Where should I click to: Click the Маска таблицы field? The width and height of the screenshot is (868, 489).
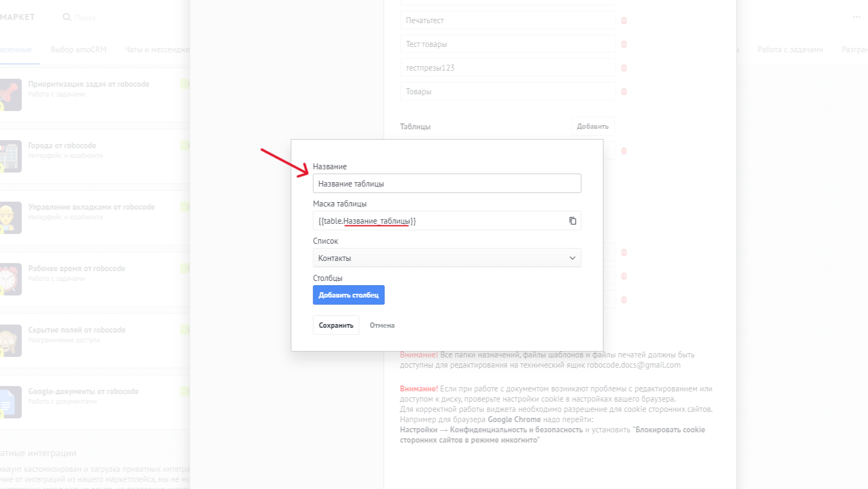point(447,221)
